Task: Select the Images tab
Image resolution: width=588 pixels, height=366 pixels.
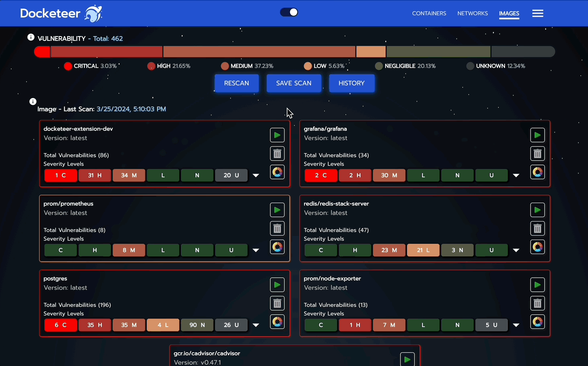Action: pyautogui.click(x=509, y=13)
